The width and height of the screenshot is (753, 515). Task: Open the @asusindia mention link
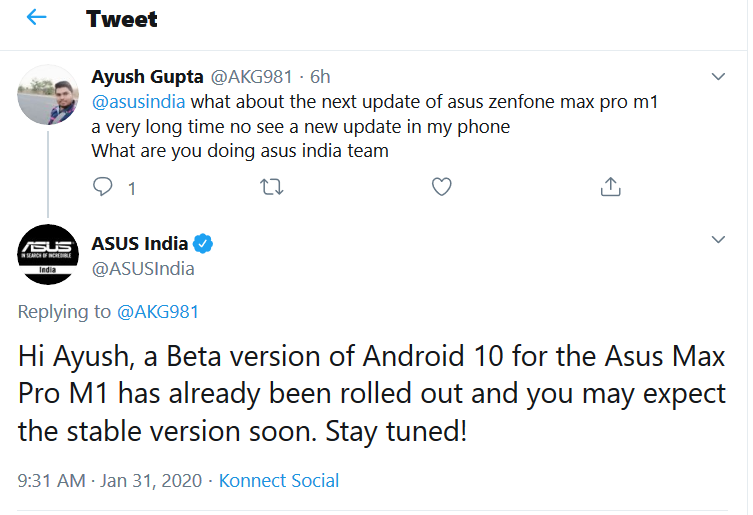138,102
